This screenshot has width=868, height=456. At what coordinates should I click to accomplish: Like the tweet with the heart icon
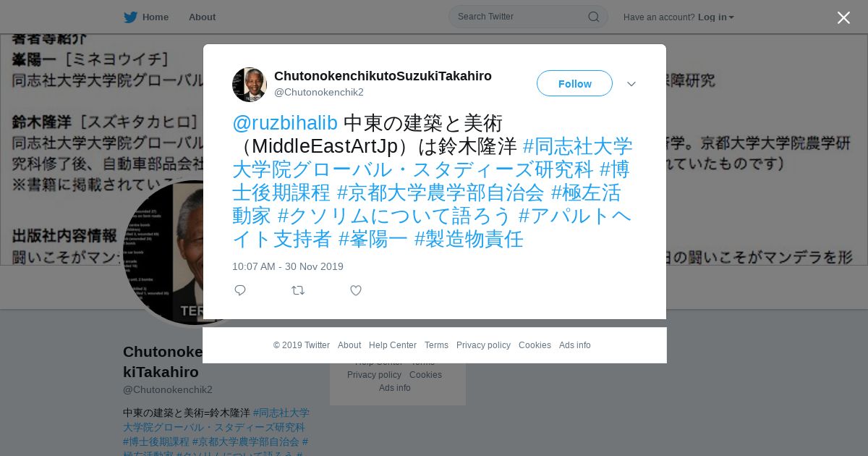[x=356, y=290]
